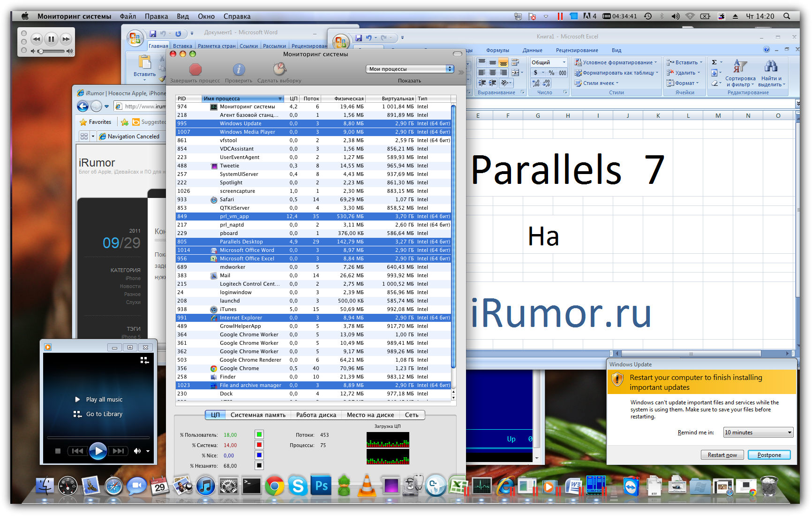
Task: Click the Internet Explorer back arrow
Action: coord(83,106)
